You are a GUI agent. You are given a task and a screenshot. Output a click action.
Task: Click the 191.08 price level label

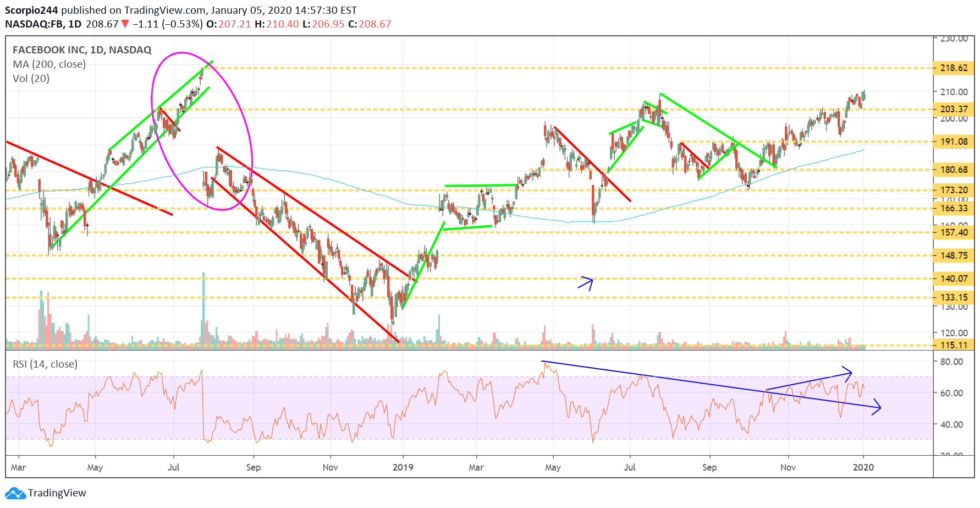(x=954, y=141)
